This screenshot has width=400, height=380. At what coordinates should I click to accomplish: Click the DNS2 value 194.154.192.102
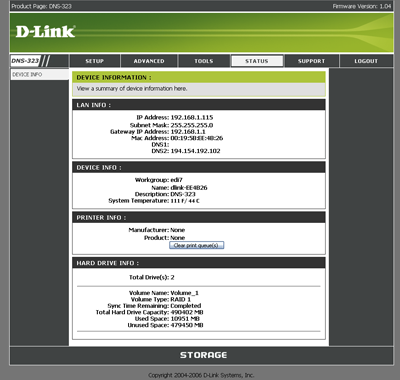195,151
